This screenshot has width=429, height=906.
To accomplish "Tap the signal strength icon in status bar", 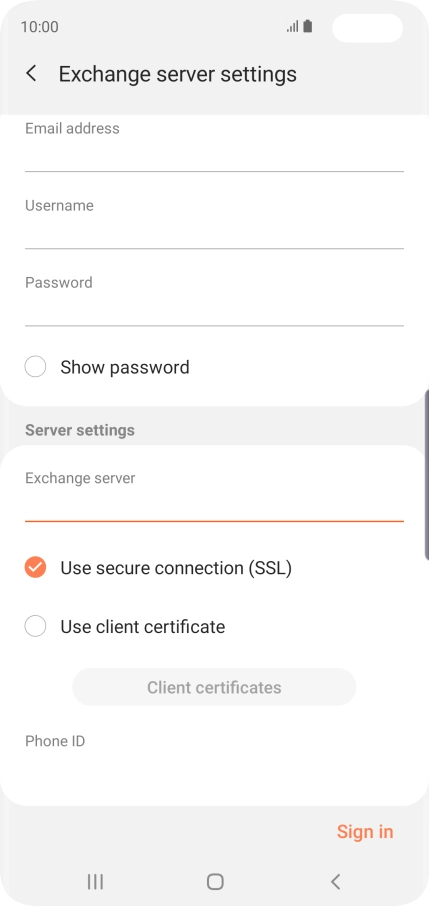I will click(293, 27).
